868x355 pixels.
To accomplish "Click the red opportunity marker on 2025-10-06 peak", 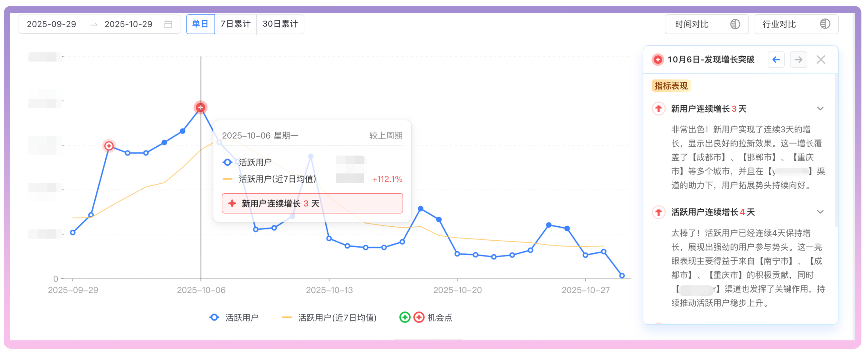I will pyautogui.click(x=200, y=107).
